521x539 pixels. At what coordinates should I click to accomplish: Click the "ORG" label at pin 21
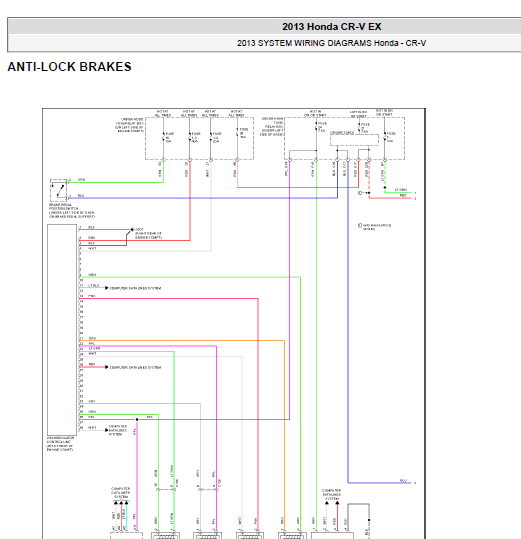pos(92,339)
